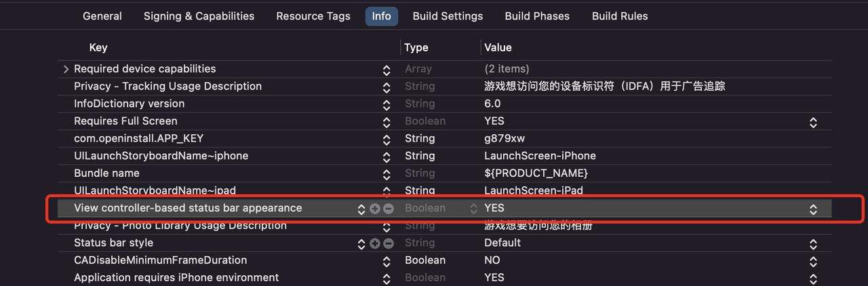The height and width of the screenshot is (286, 868).
Task: Open Status bar style Default value dropdown
Action: 813,243
